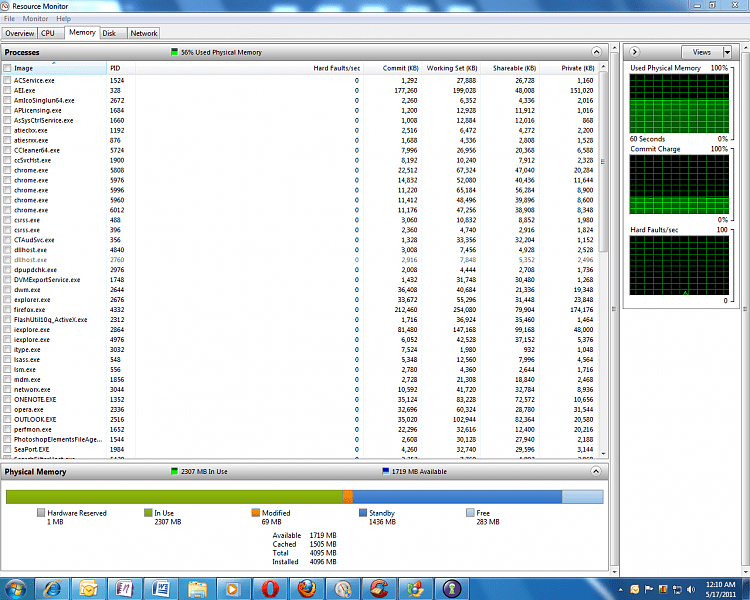This screenshot has height=600, width=750.
Task: Check the dwm.exe process checkbox
Action: coord(7,290)
